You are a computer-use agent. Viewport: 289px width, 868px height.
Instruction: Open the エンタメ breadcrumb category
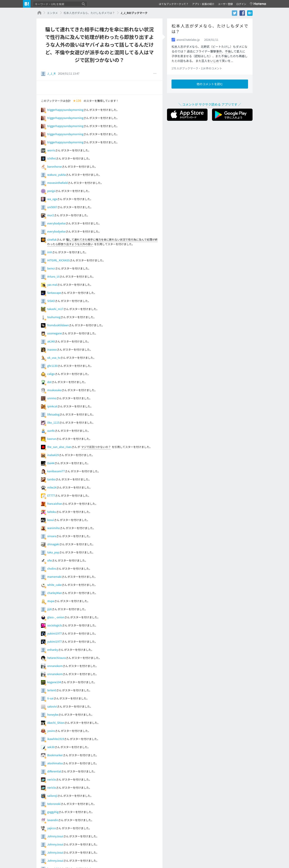click(x=52, y=13)
